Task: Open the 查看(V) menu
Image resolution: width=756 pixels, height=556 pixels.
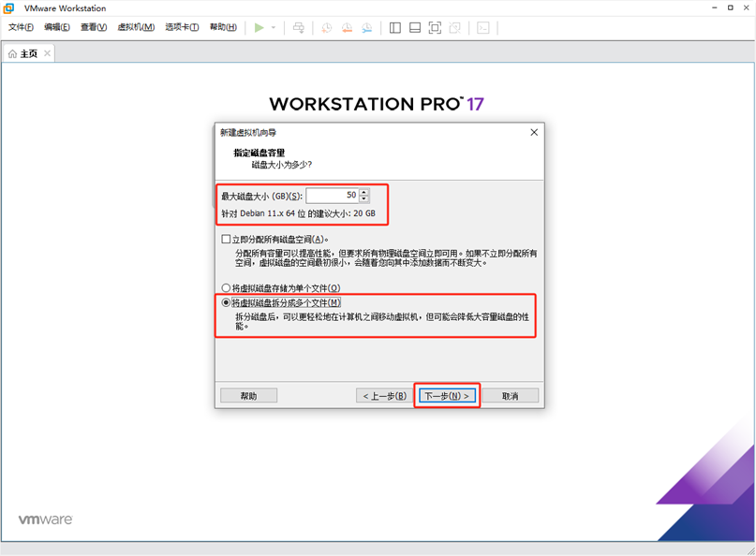Action: coord(94,27)
